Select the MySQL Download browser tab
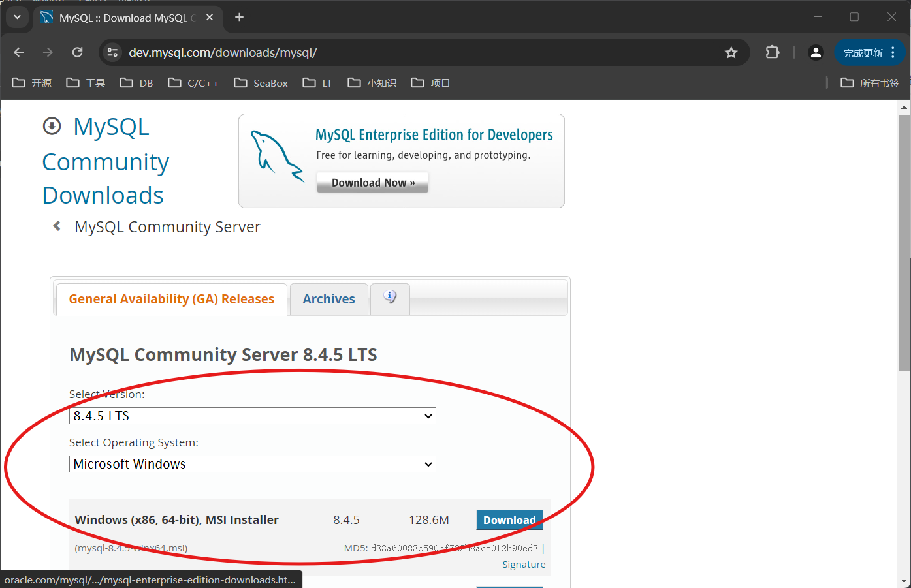 pyautogui.click(x=127, y=18)
